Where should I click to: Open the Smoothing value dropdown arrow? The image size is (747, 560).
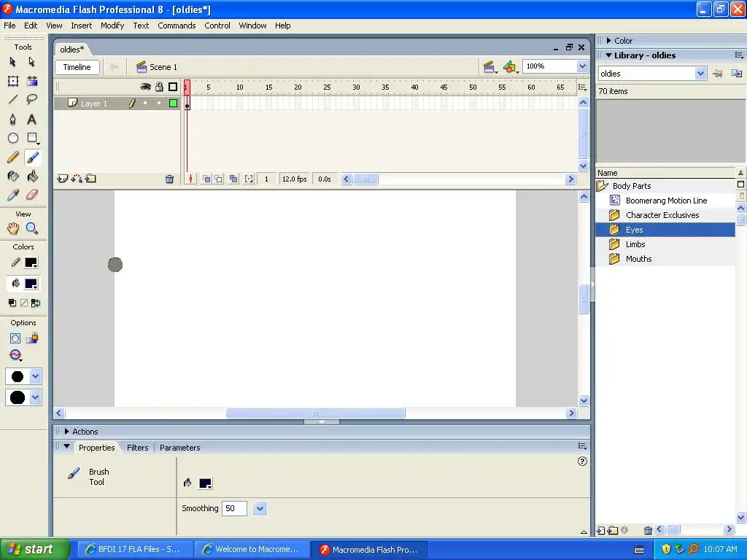(260, 508)
